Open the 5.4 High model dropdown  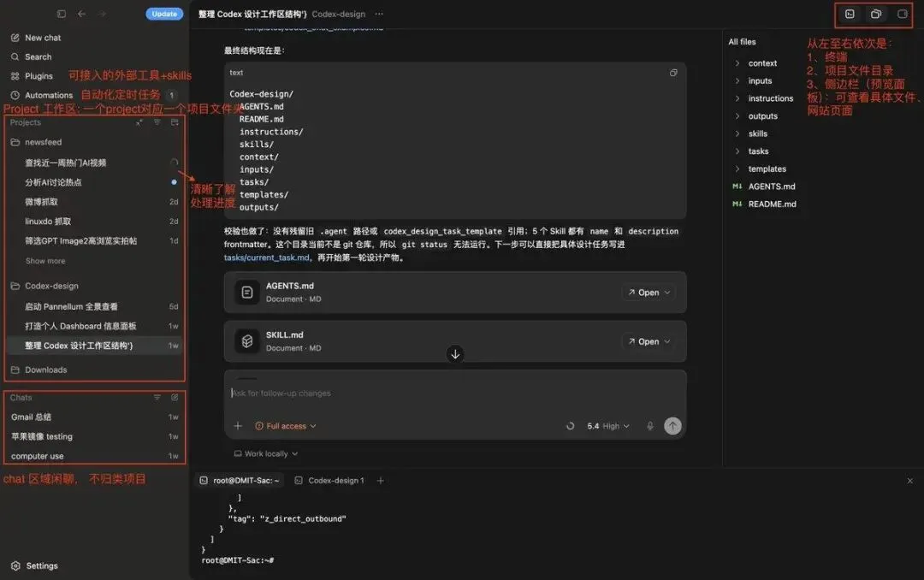pos(608,425)
